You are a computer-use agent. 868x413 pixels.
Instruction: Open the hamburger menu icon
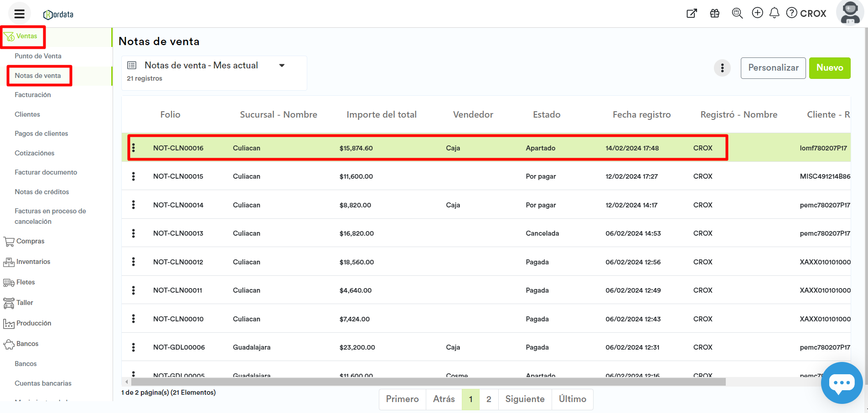click(19, 14)
